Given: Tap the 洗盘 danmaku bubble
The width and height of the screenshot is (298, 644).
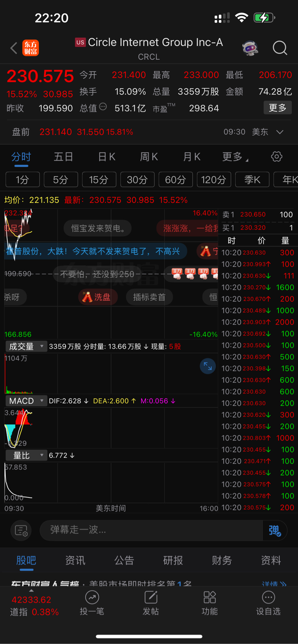Looking at the screenshot, I should point(97,297).
